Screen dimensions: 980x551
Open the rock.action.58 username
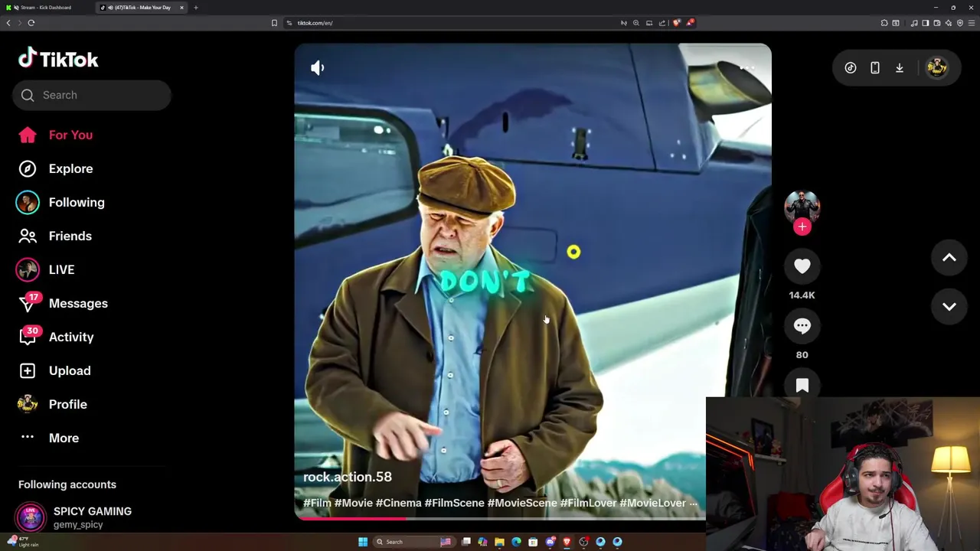(x=348, y=477)
